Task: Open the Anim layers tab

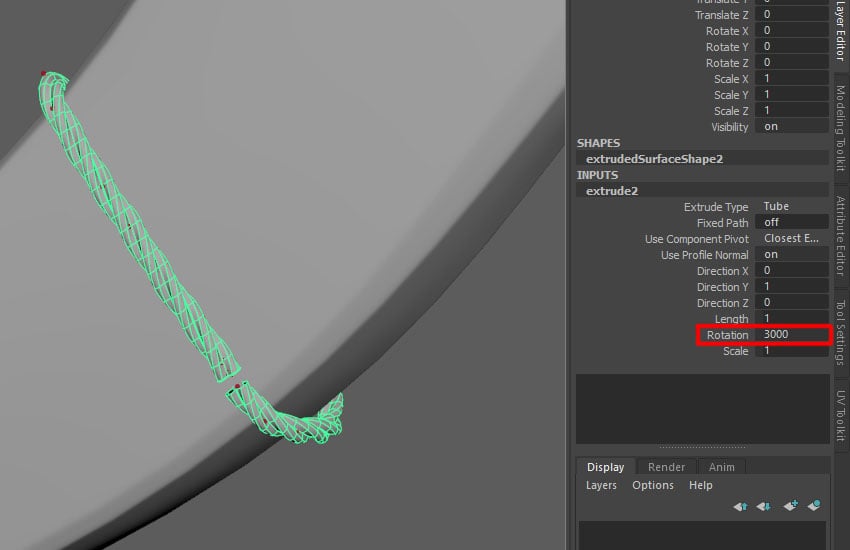Action: [x=722, y=467]
